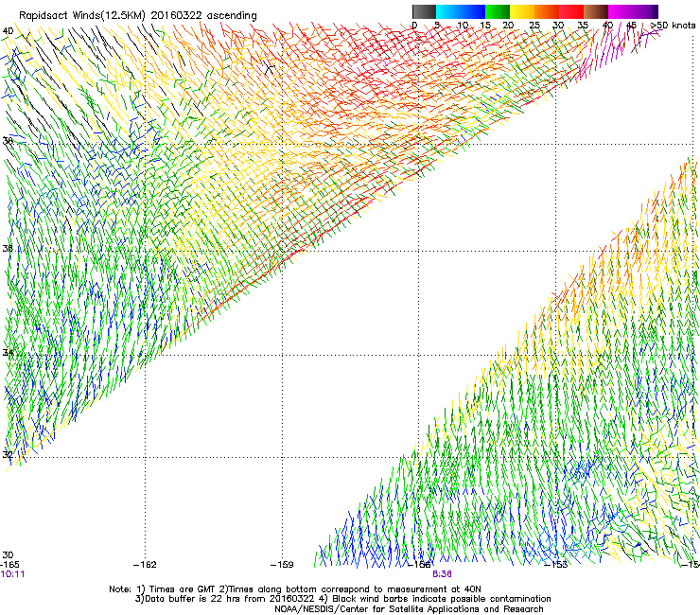The image size is (700, 615).
Task: Click the -159 longitude label
Action: pyautogui.click(x=282, y=565)
